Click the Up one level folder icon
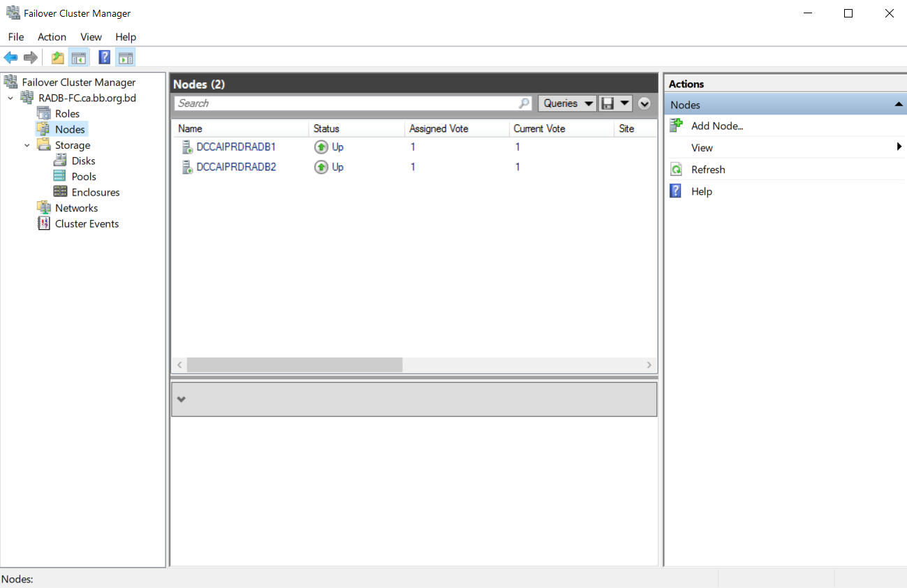Image resolution: width=907 pixels, height=588 pixels. click(x=58, y=58)
